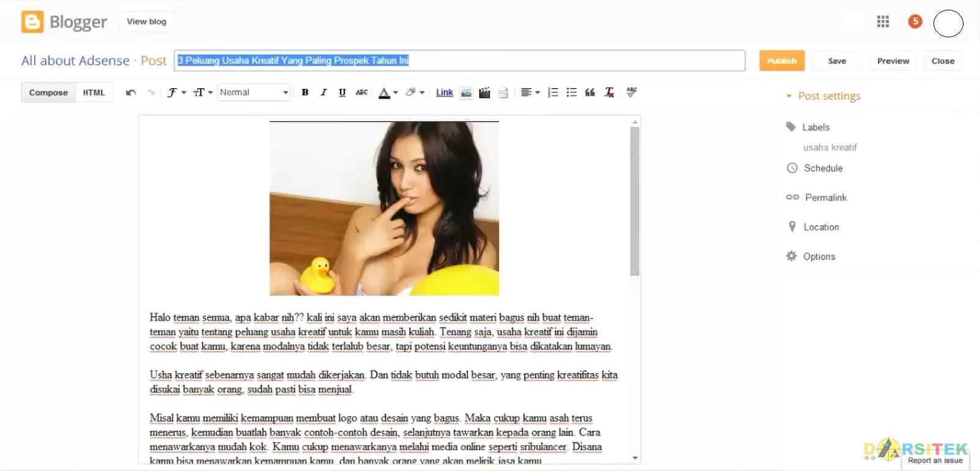This screenshot has width=980, height=471.
Task: Click the Blogger logo icon
Action: (32, 22)
